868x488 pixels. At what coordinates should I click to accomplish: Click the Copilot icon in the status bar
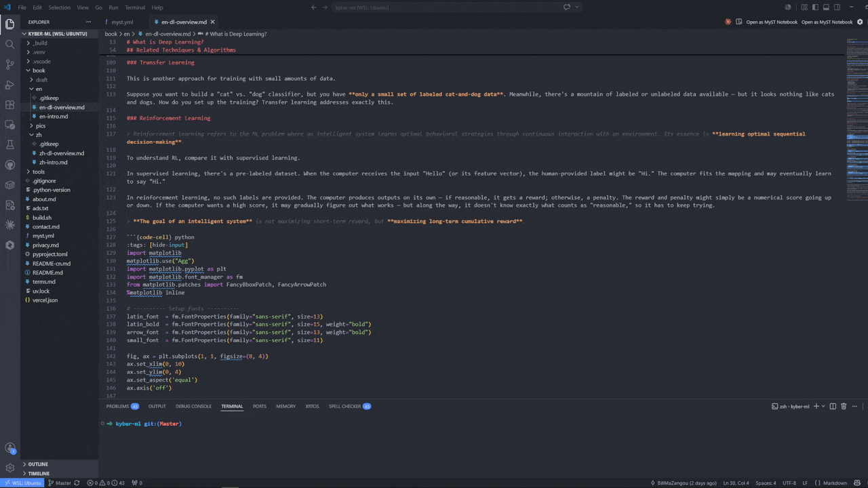[x=859, y=483]
